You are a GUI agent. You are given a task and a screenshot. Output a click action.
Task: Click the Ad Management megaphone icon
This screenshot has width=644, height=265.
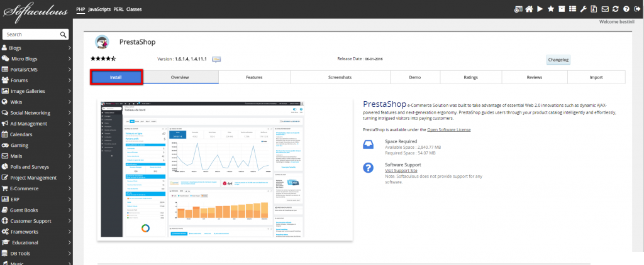[5, 124]
